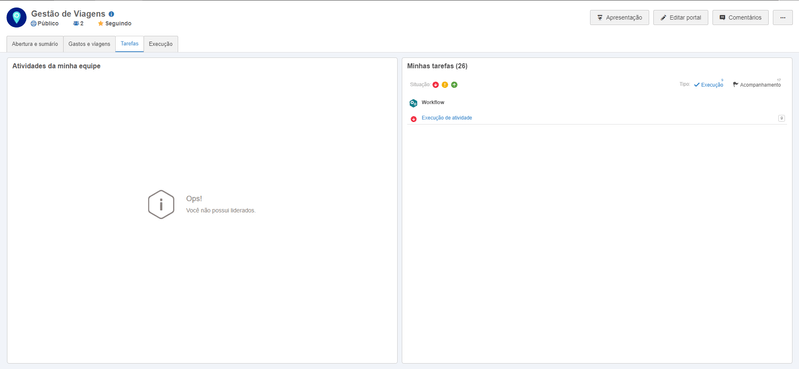Open the Comentários panel
The height and width of the screenshot is (369, 800).
[x=740, y=17]
